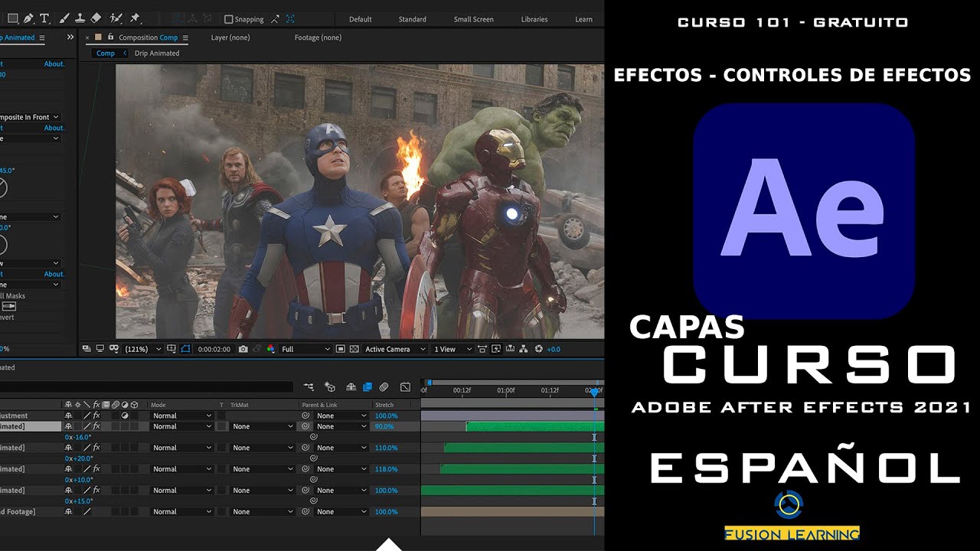Expand the collapsed panel chevrons beside Effect Controls
Screen dimensions: 980x551
70,37
